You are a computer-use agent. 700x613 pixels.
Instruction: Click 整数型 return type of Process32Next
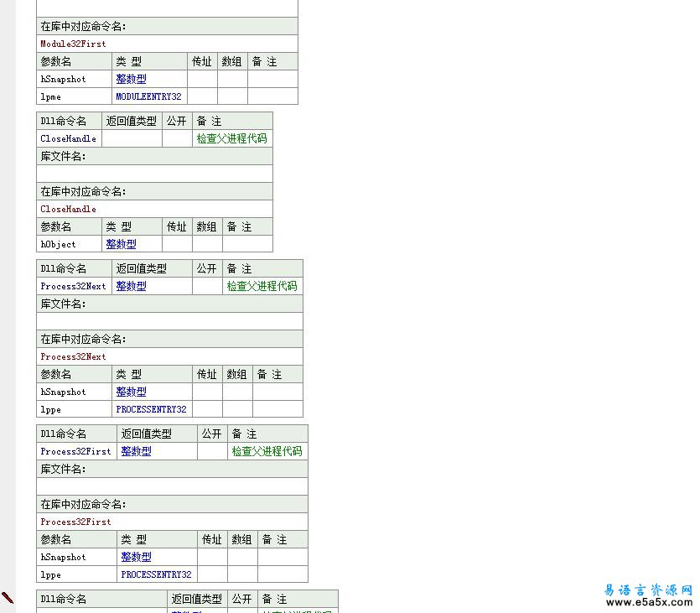pyautogui.click(x=131, y=286)
